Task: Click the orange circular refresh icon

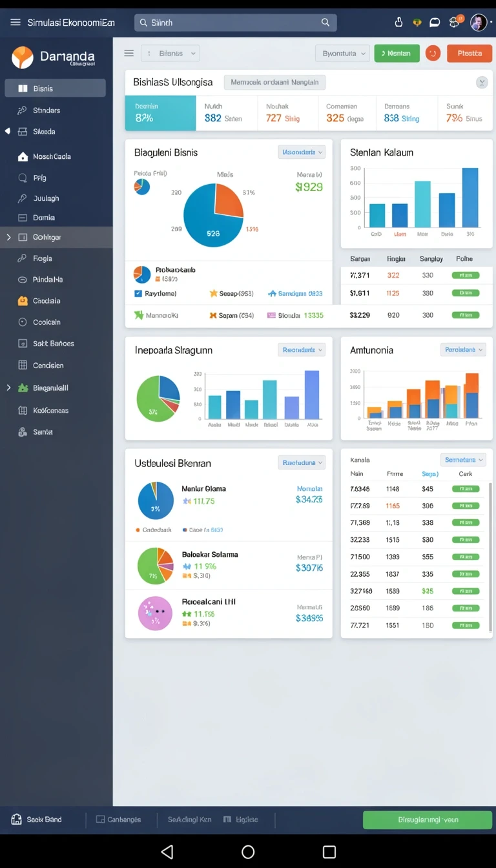Action: click(433, 53)
